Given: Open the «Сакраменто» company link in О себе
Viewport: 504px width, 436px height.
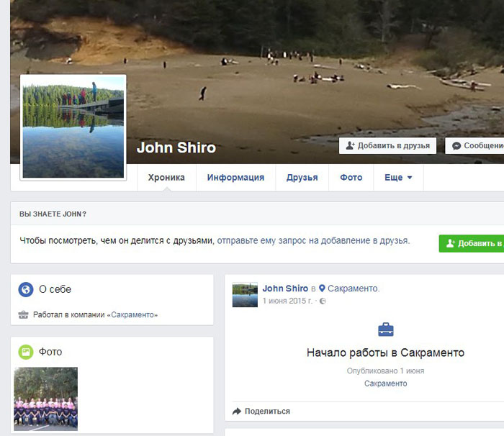Looking at the screenshot, I should [x=132, y=314].
